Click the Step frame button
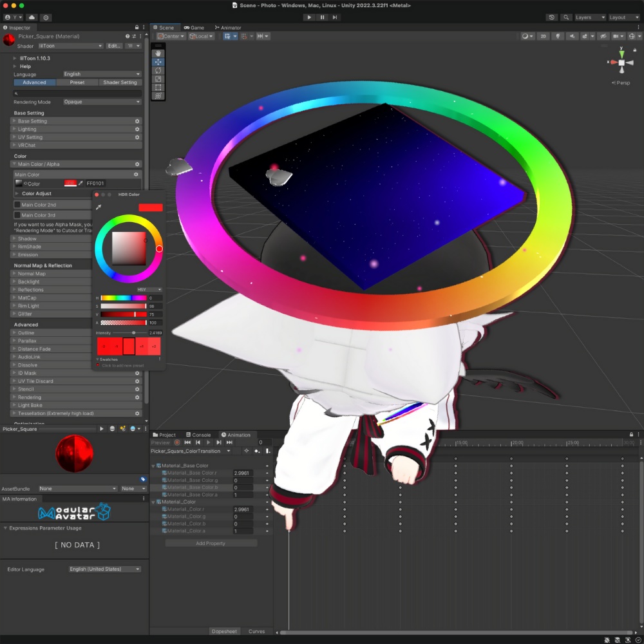This screenshot has height=644, width=644. pos(335,17)
